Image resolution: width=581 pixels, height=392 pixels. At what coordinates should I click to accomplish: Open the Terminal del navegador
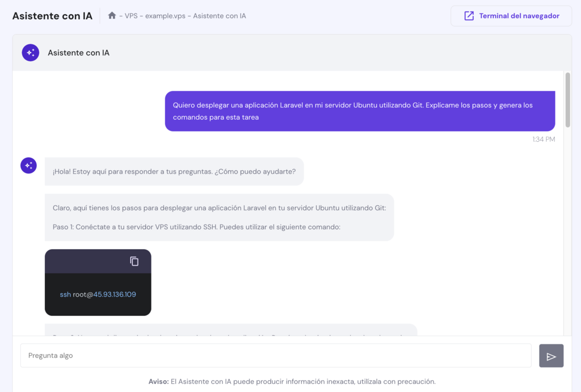(511, 16)
